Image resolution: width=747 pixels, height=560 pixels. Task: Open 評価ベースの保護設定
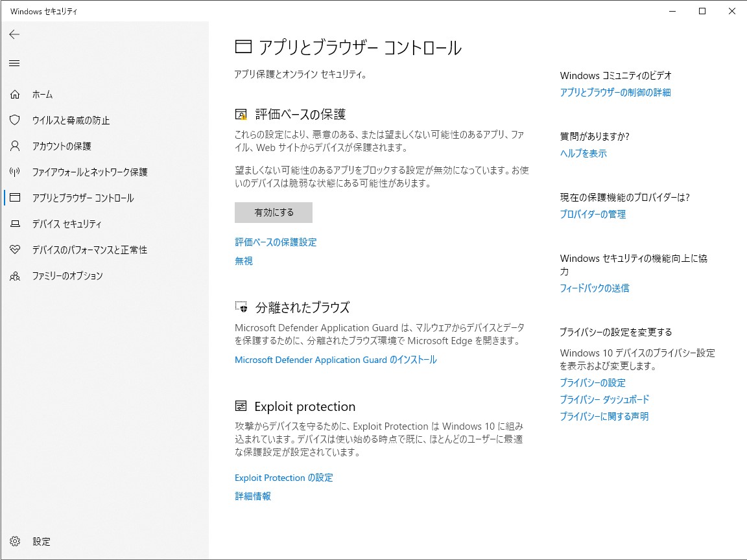point(276,242)
